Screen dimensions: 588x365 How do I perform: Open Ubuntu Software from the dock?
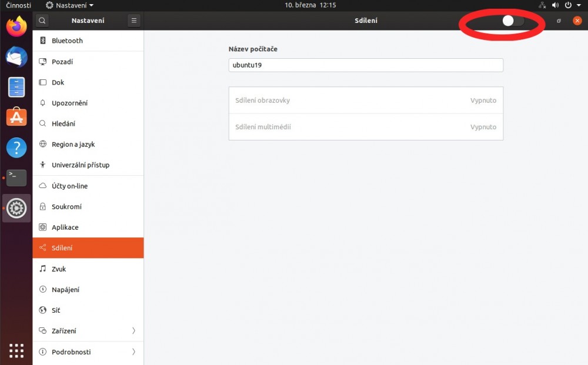[16, 117]
